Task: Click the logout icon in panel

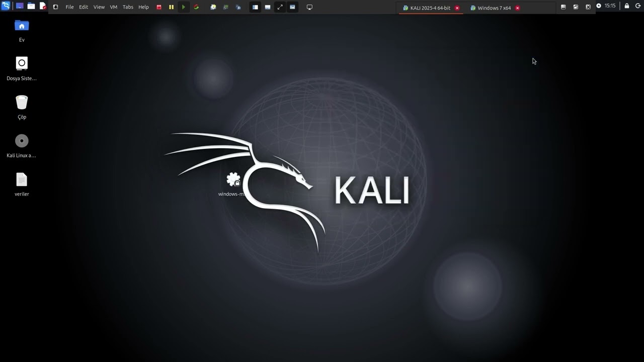Action: pyautogui.click(x=638, y=6)
